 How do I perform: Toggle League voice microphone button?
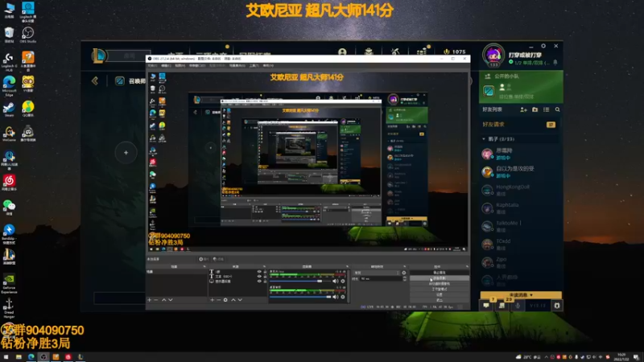point(518,306)
